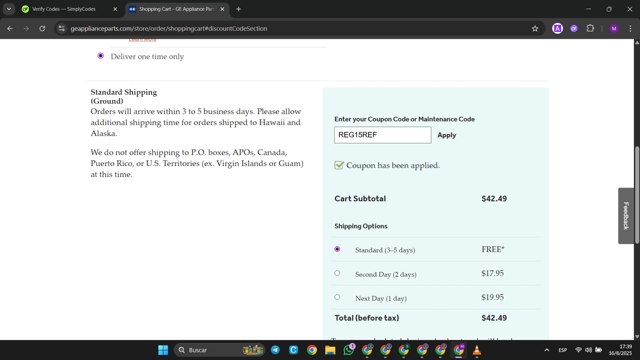
Task: Click the address bar URL
Action: (169, 29)
